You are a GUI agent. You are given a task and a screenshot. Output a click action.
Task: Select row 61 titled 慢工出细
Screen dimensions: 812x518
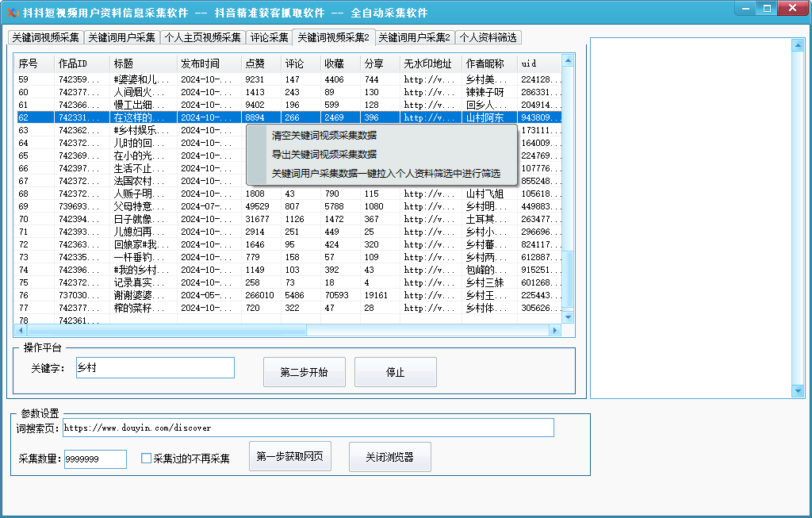point(289,105)
